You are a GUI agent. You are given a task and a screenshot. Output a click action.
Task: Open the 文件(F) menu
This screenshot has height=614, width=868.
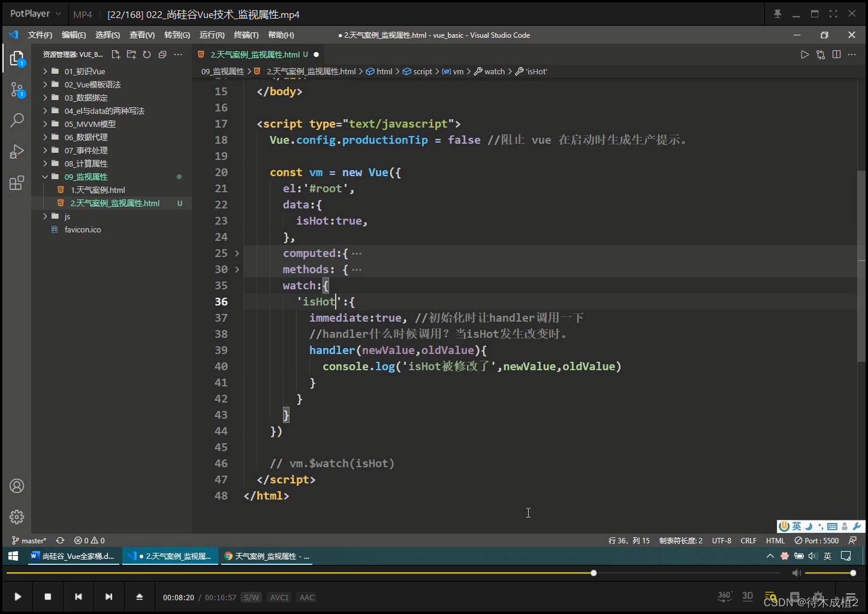point(40,35)
